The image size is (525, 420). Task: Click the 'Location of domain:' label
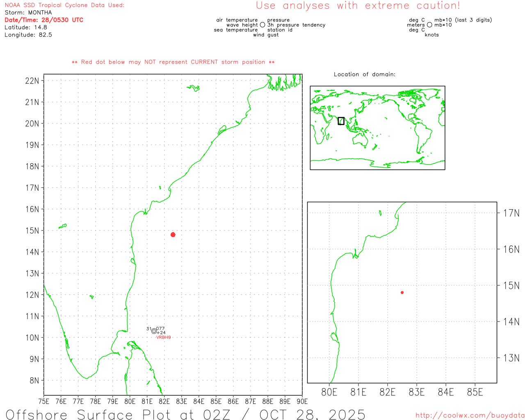[365, 75]
